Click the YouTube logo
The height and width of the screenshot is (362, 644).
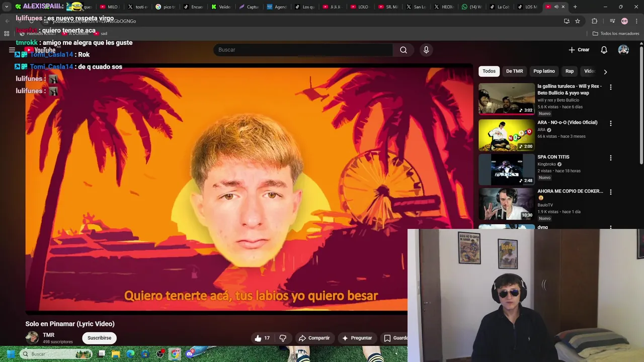coord(41,50)
